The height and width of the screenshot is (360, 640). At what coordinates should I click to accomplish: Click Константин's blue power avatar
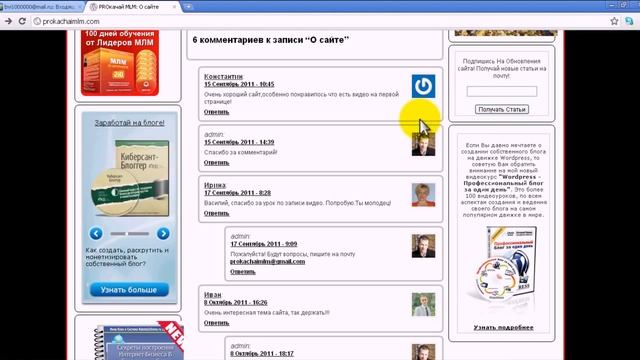coord(423,86)
